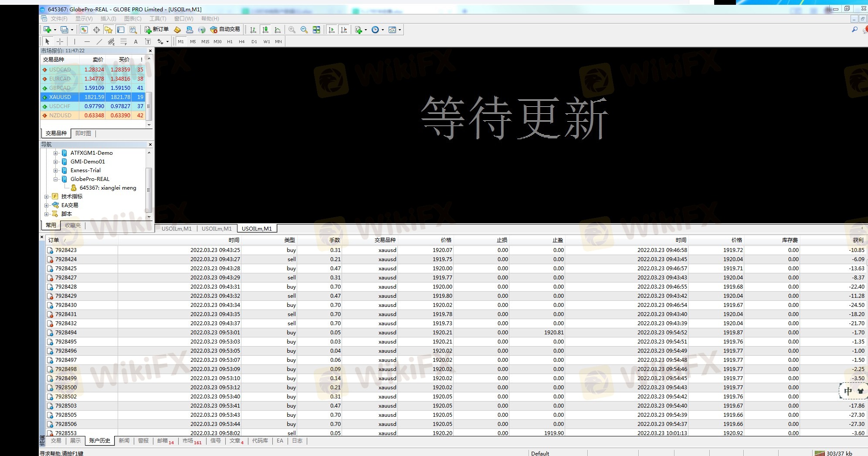Screen dimensions: 868x456
Task: Open the New Order (新订单) dialog
Action: point(156,30)
